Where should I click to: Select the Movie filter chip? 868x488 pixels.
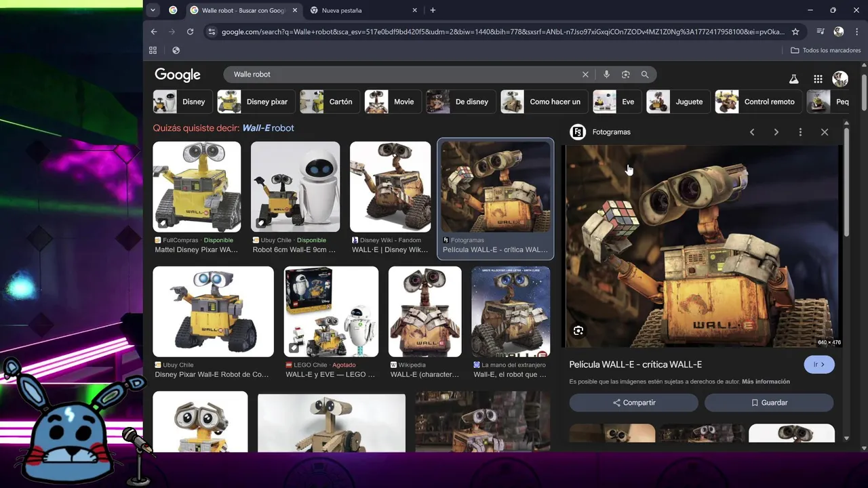[x=393, y=102]
